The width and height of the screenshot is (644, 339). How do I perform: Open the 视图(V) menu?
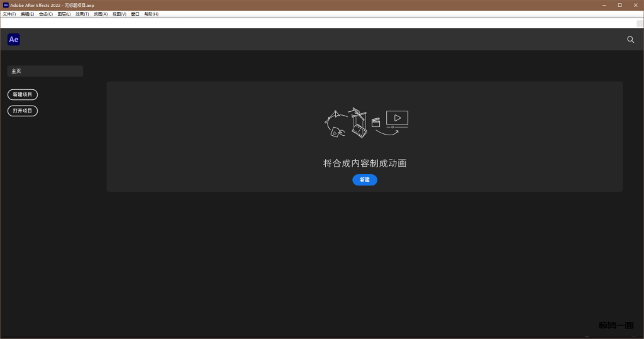tap(119, 14)
